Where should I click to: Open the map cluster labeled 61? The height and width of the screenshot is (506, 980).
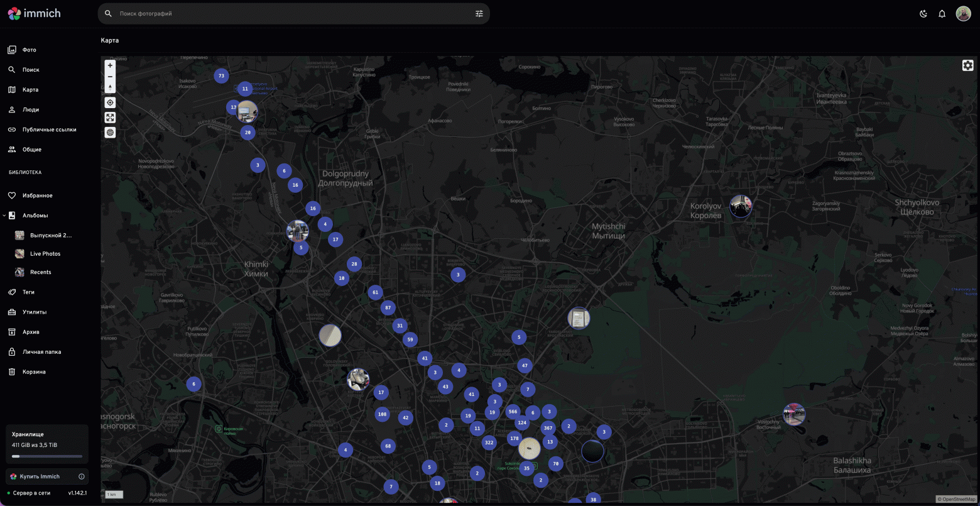click(375, 292)
